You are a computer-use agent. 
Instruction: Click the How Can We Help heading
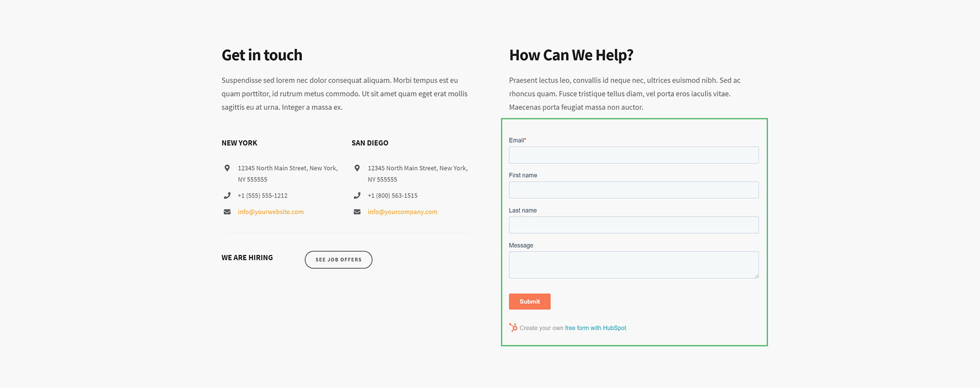pyautogui.click(x=571, y=55)
